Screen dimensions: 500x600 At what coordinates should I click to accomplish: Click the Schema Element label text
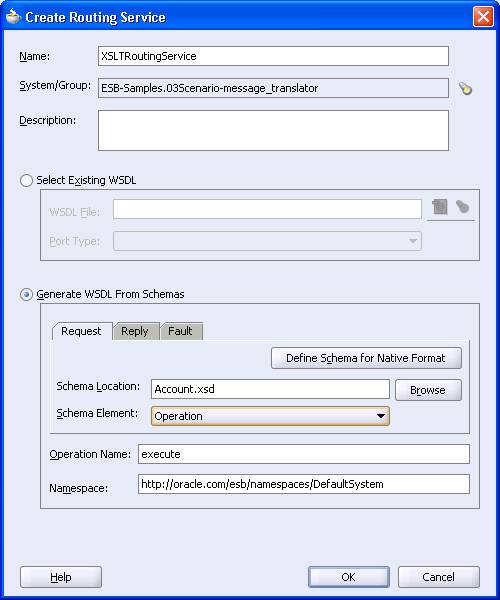tap(97, 413)
